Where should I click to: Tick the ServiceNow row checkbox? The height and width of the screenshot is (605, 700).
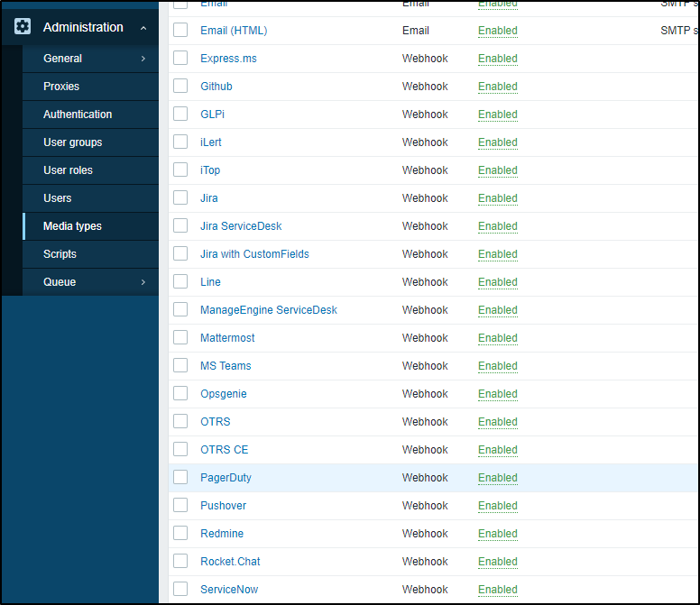(180, 589)
